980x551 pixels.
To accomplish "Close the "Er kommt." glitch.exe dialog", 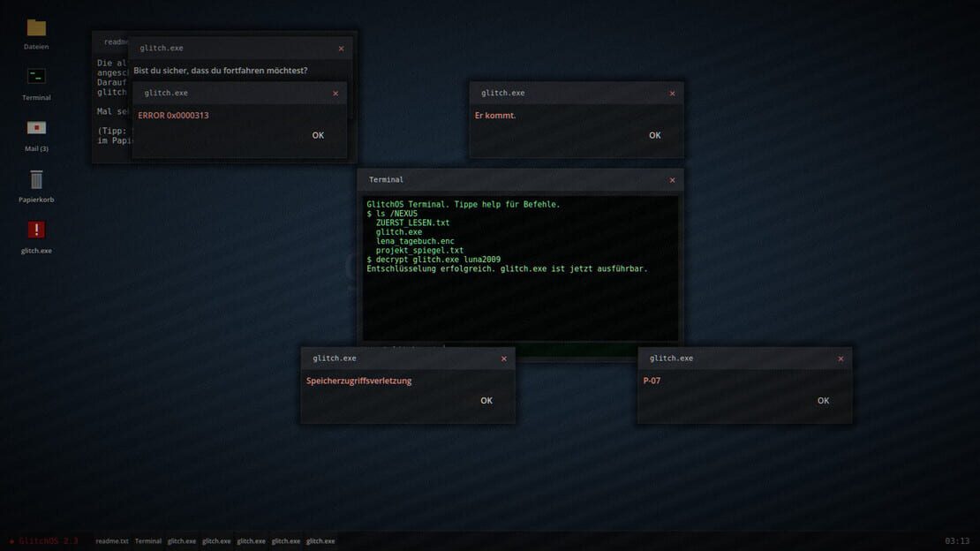I will [x=673, y=94].
